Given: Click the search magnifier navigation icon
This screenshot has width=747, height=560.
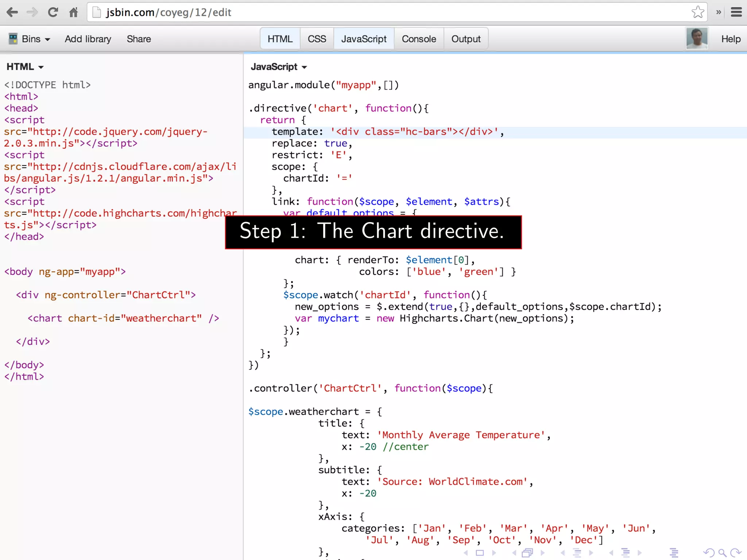Looking at the screenshot, I should pos(722,553).
